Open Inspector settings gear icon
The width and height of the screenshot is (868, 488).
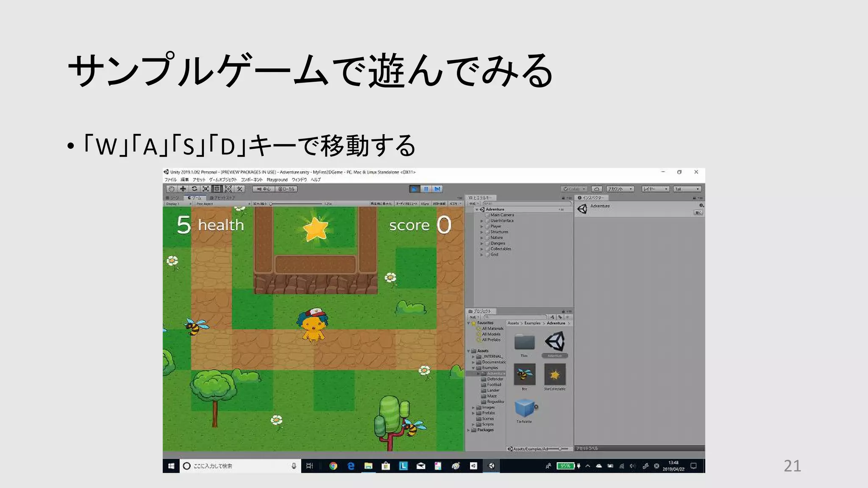(x=701, y=205)
